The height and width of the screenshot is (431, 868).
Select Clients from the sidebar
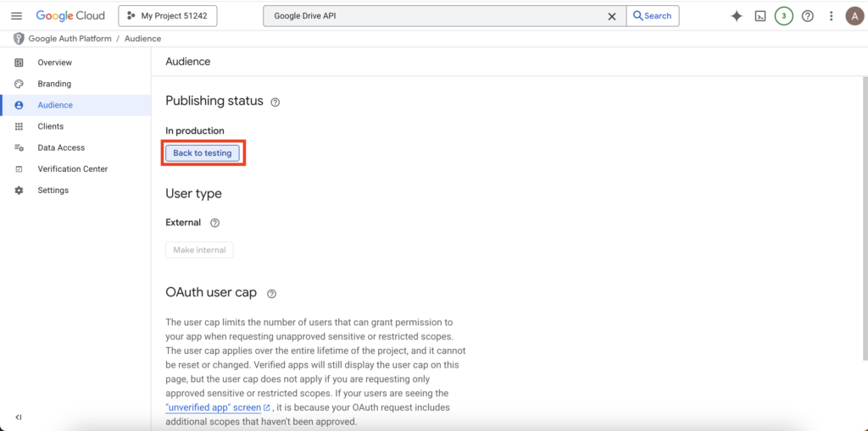click(x=50, y=126)
